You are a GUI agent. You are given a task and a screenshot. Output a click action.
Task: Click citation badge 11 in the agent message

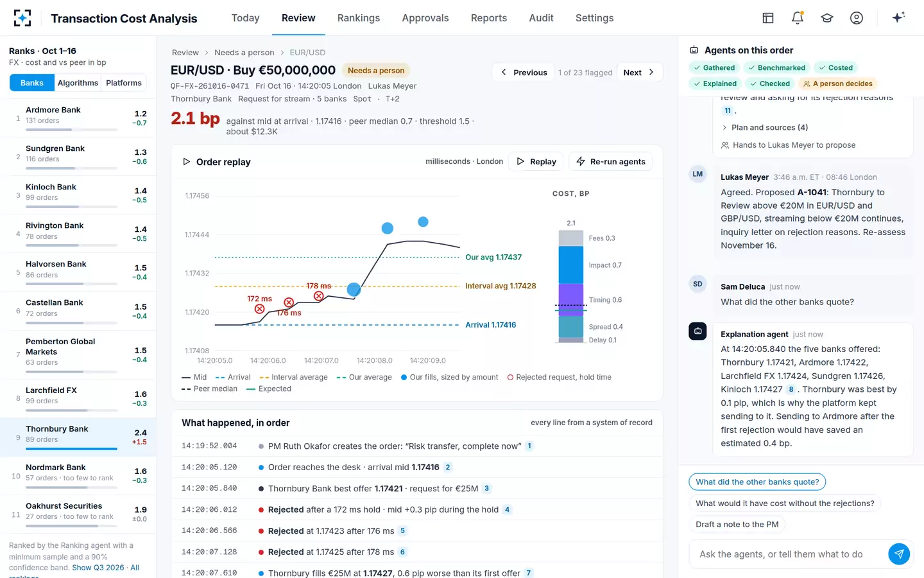tap(728, 110)
